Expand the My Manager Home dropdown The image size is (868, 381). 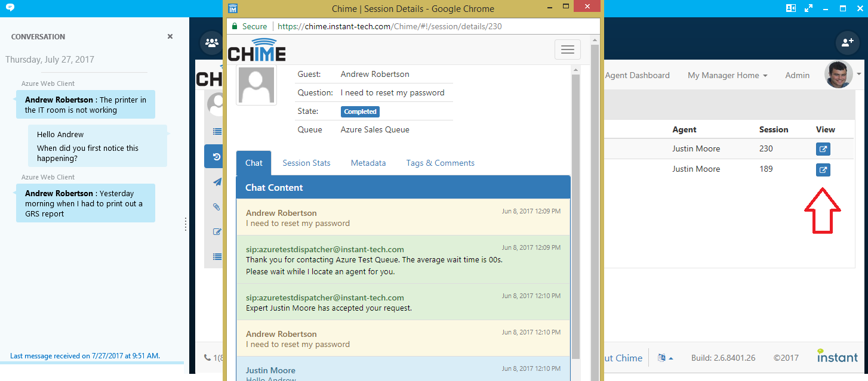coord(727,75)
